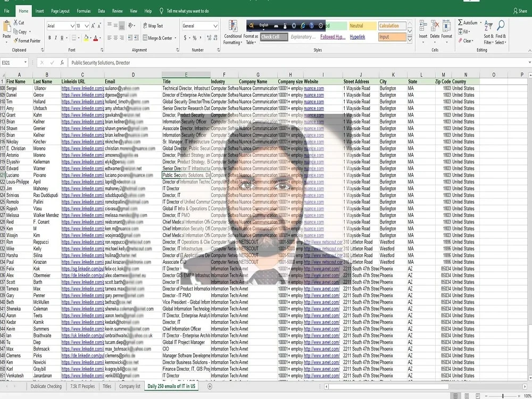
Task: Open the text orientation options
Action: coord(132,26)
